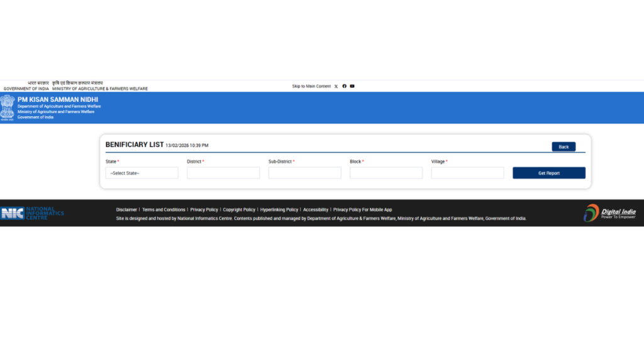Open the Sub-District selection field
Viewport: 644px width, 362px height.
pos(304,173)
